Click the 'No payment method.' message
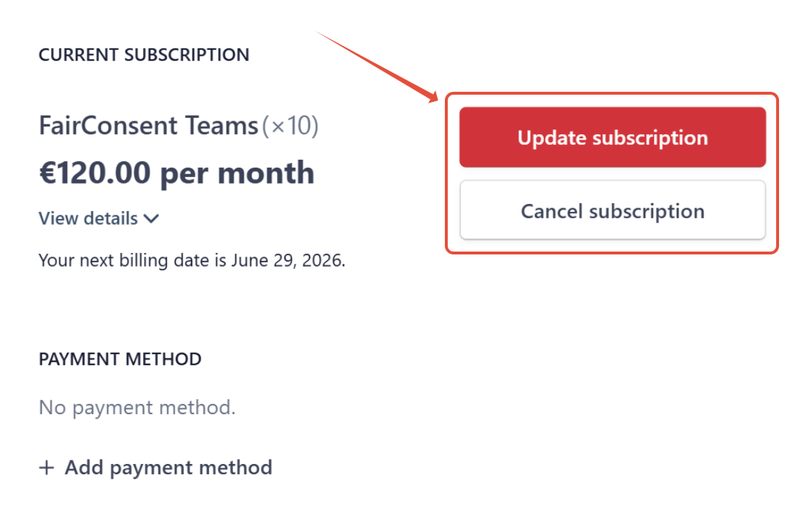This screenshot has height=532, width=787. click(137, 408)
